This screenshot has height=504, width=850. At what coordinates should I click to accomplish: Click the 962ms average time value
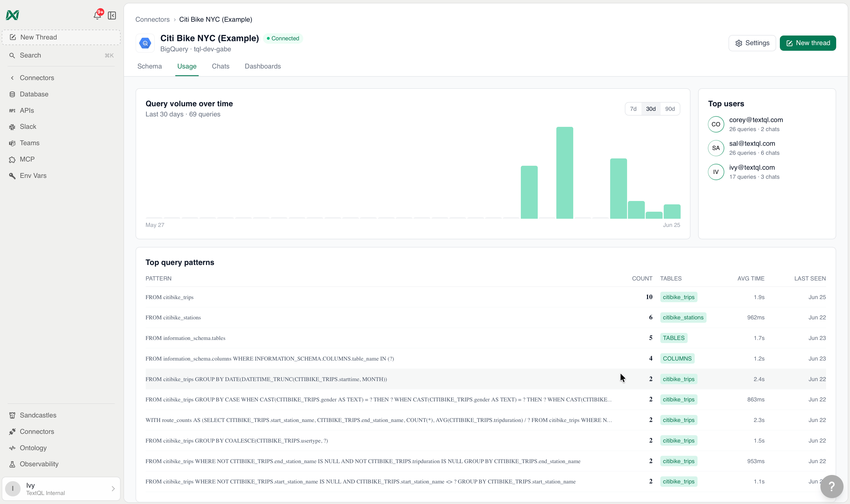756,318
